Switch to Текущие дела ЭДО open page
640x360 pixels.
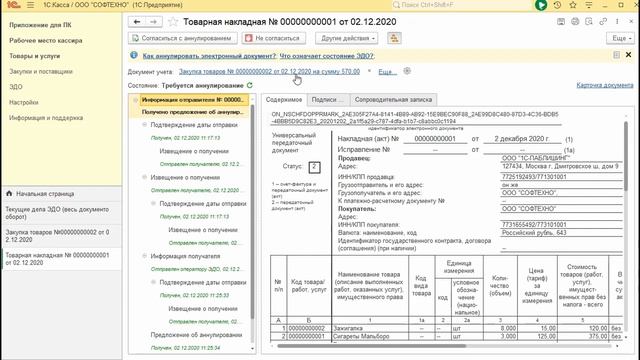(62, 213)
